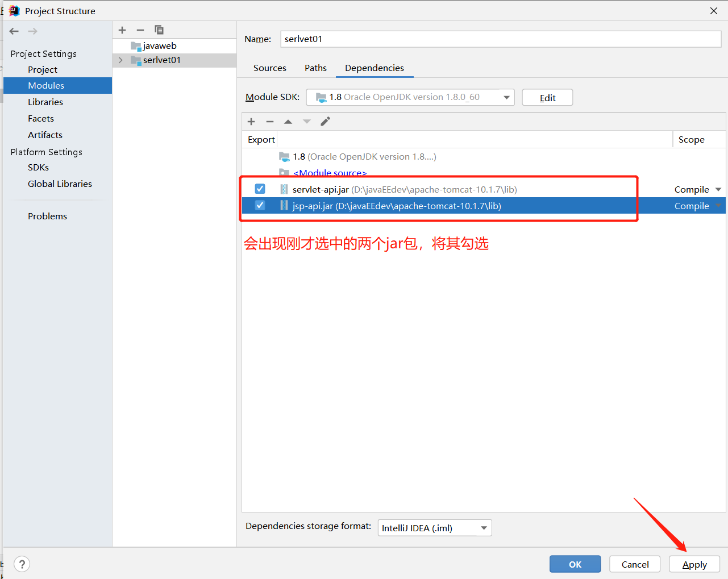Screen dimensions: 728x579
Task: Click the Apply button
Action: [694, 564]
